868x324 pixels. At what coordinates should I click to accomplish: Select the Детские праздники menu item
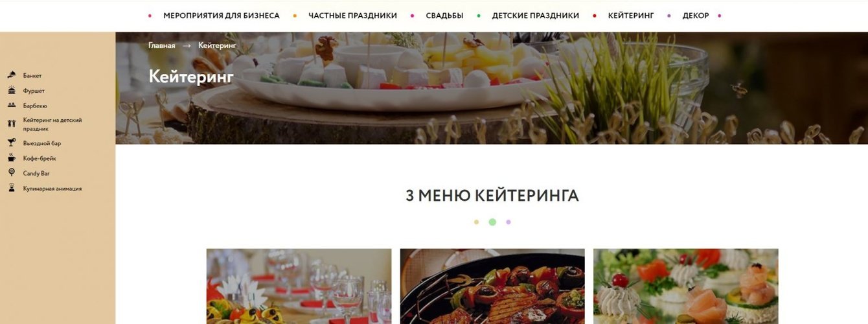pyautogui.click(x=535, y=16)
